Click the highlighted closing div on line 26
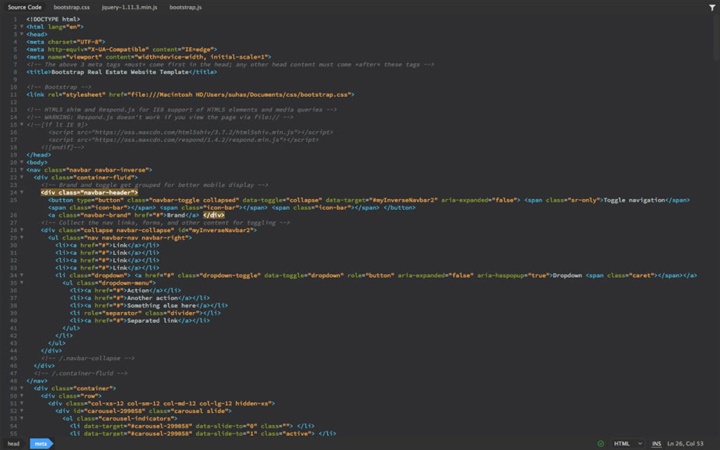The width and height of the screenshot is (720, 450). (214, 215)
